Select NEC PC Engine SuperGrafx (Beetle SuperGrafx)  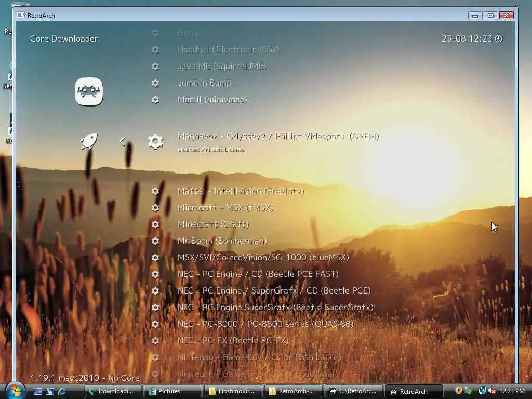[275, 308]
